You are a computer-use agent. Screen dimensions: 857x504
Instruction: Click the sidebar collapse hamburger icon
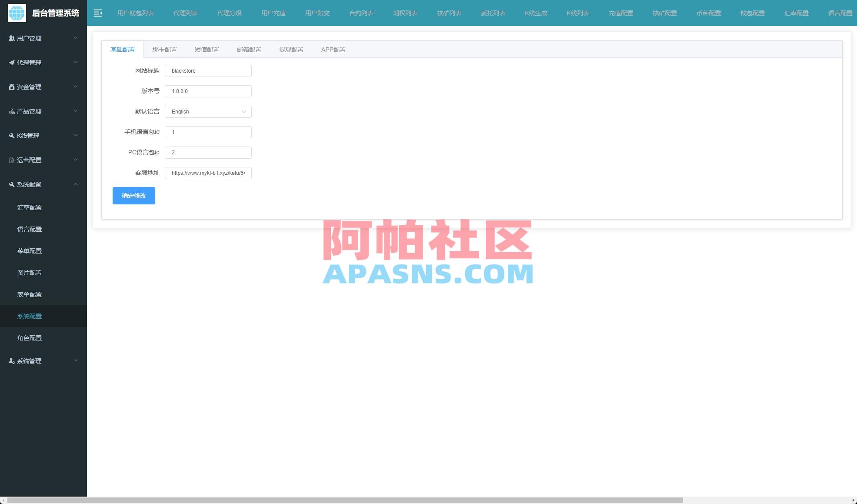tap(98, 13)
